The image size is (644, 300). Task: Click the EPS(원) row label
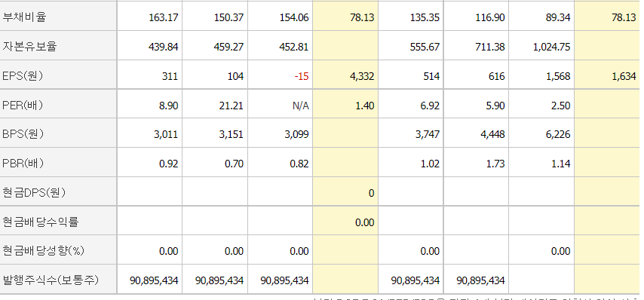(22, 76)
